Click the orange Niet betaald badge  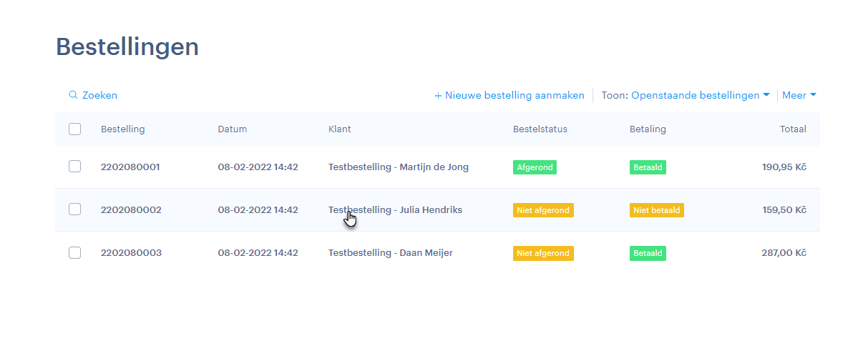[656, 210]
